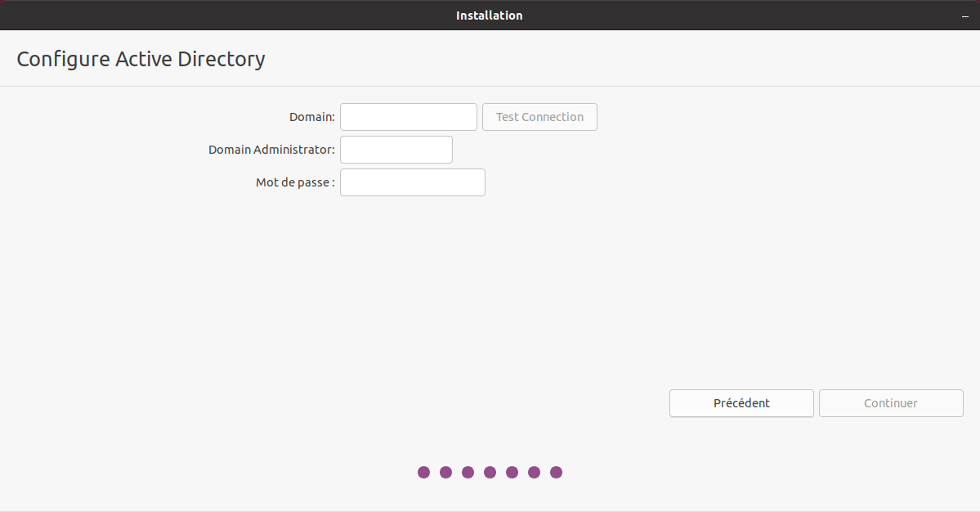This screenshot has height=512, width=980.
Task: Go back with the Précédent button
Action: tap(741, 403)
